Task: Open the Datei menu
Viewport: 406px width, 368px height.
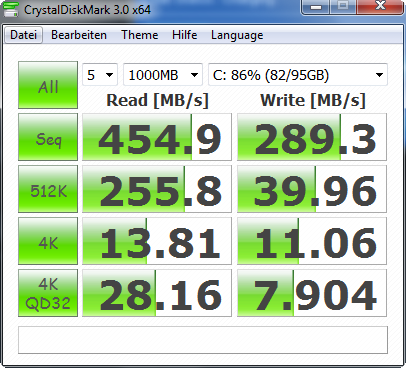Action: [x=23, y=35]
